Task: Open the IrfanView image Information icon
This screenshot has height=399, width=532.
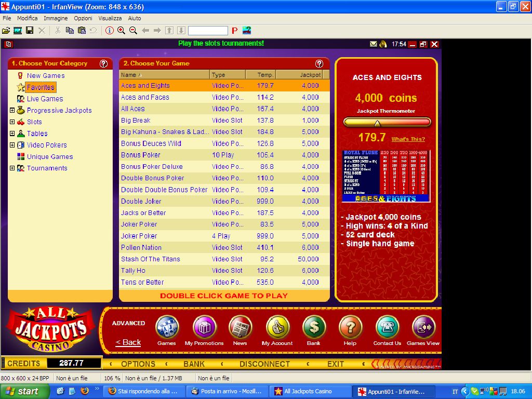Action: pyautogui.click(x=109, y=31)
